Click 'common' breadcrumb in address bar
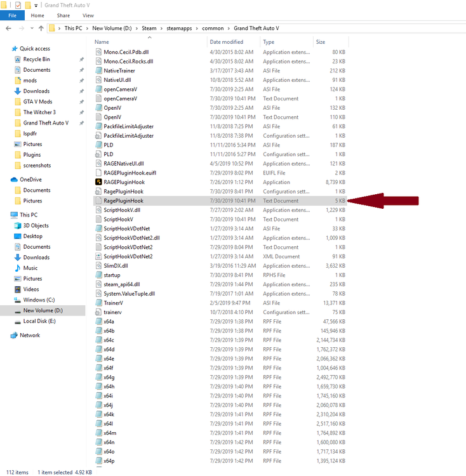The height and width of the screenshot is (476, 466). tap(213, 28)
